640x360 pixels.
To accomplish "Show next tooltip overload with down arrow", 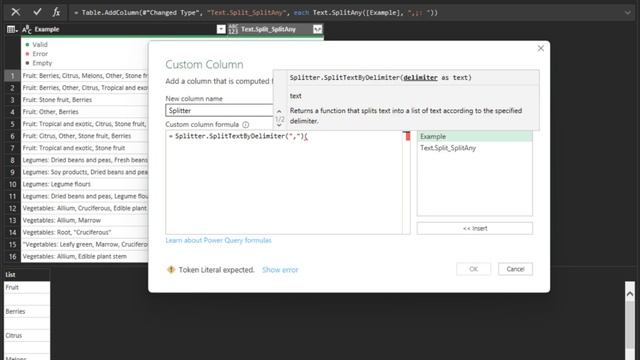I will pyautogui.click(x=279, y=125).
